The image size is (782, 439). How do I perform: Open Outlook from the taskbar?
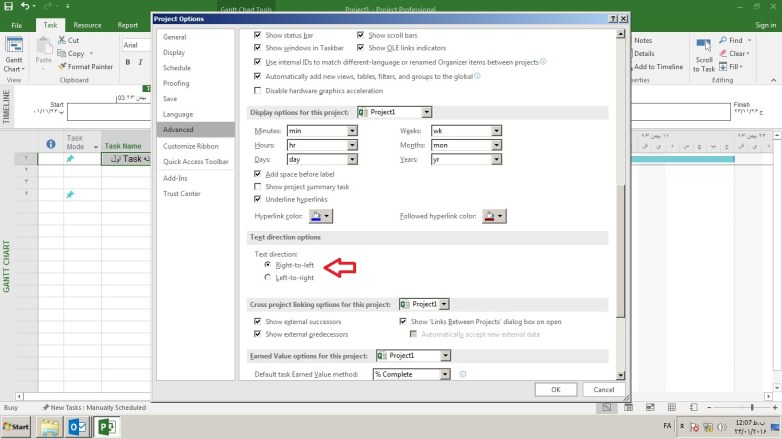coord(77,428)
